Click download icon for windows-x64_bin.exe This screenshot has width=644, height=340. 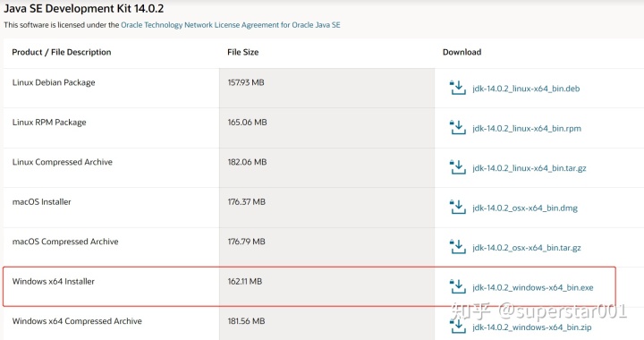[458, 287]
